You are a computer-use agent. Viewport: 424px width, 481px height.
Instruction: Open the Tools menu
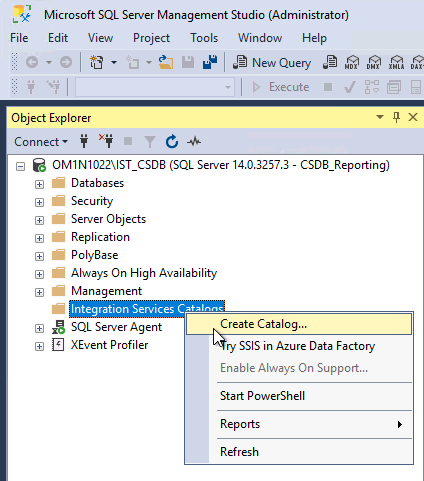point(204,38)
